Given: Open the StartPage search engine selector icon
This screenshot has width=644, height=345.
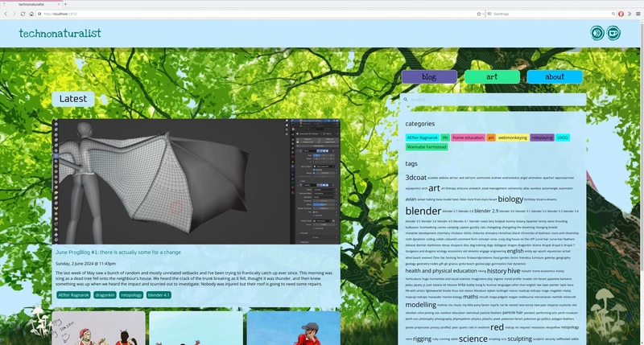Looking at the screenshot, I should coord(489,14).
